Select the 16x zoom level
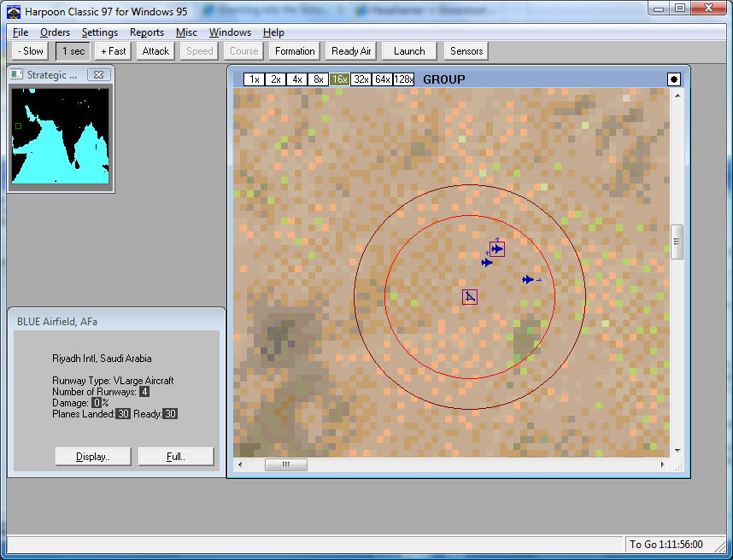This screenshot has height=560, width=733. [x=339, y=79]
